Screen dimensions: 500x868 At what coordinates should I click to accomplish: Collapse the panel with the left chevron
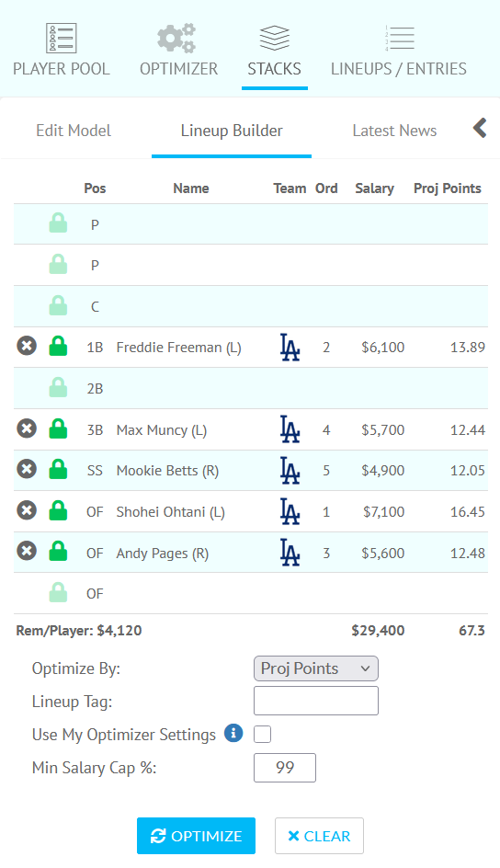[x=480, y=128]
